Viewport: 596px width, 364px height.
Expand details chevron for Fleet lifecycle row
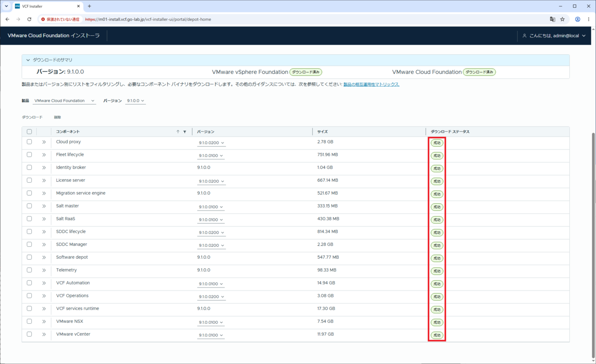coord(44,155)
